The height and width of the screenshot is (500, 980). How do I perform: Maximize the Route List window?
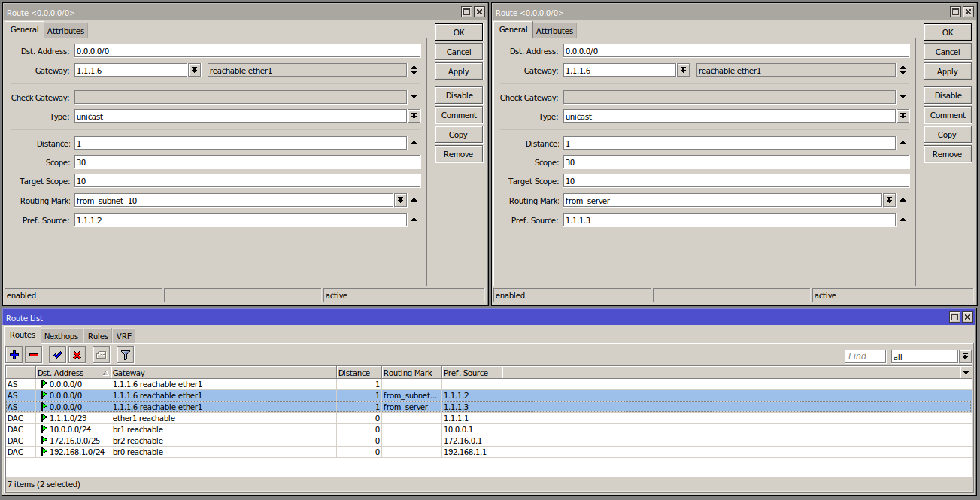[x=955, y=318]
